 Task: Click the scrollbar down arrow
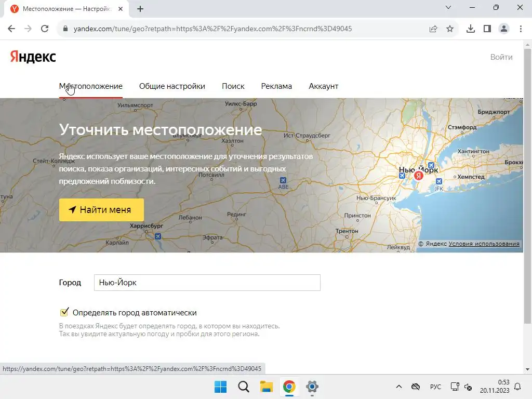[527, 369]
